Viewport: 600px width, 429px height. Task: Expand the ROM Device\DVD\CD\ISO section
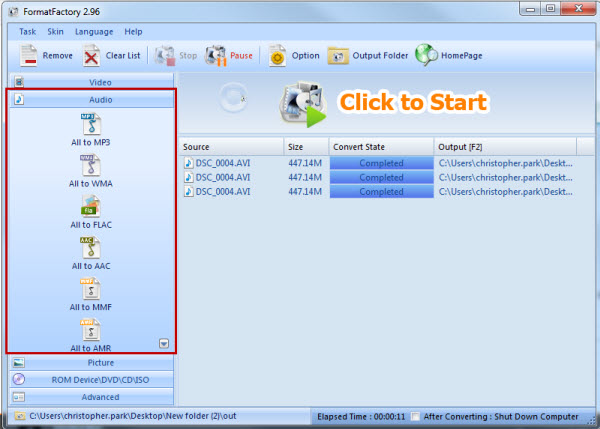tap(91, 379)
